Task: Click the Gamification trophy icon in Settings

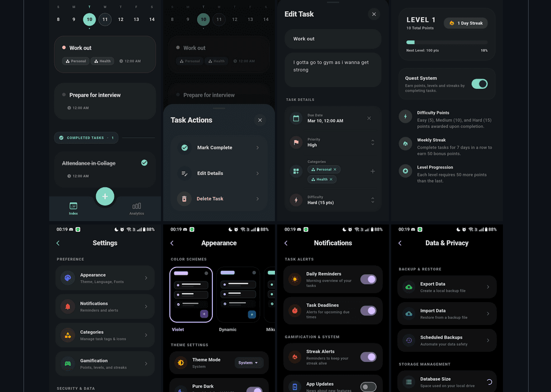Action: (x=68, y=364)
